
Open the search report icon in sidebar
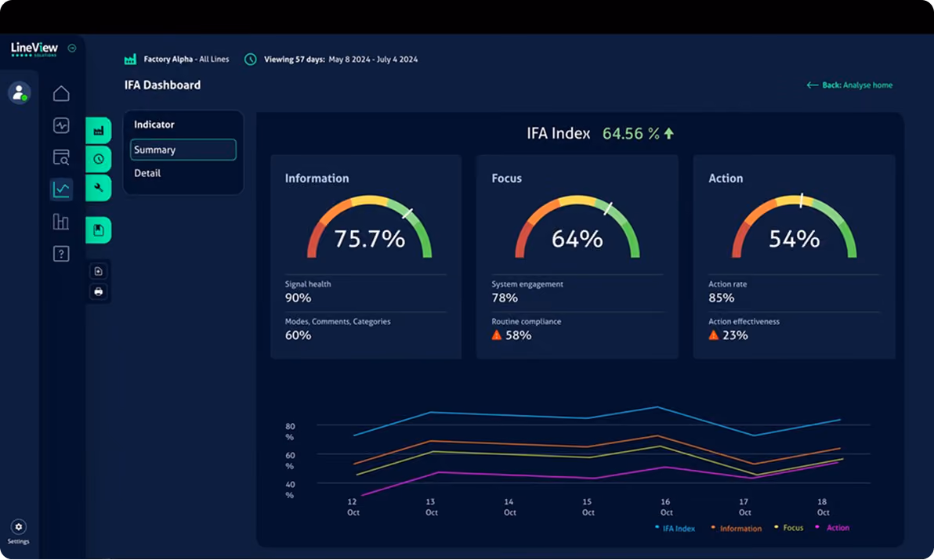[61, 157]
